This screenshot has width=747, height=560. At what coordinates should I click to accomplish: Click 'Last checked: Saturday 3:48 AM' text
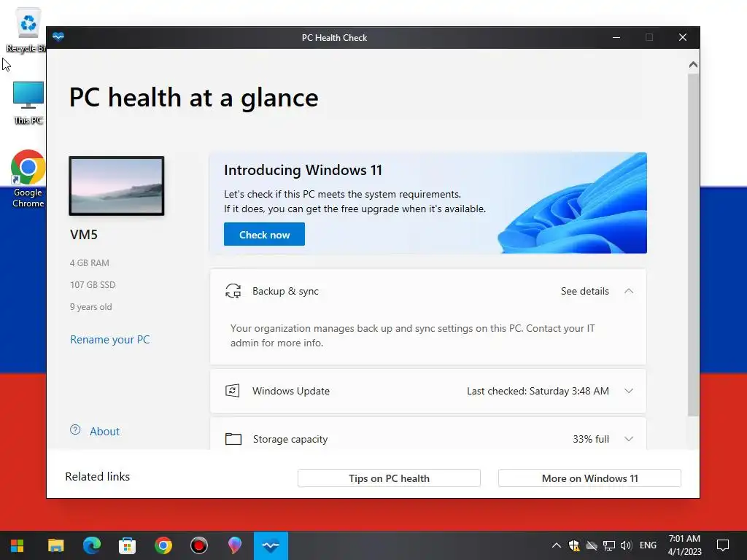[538, 391]
